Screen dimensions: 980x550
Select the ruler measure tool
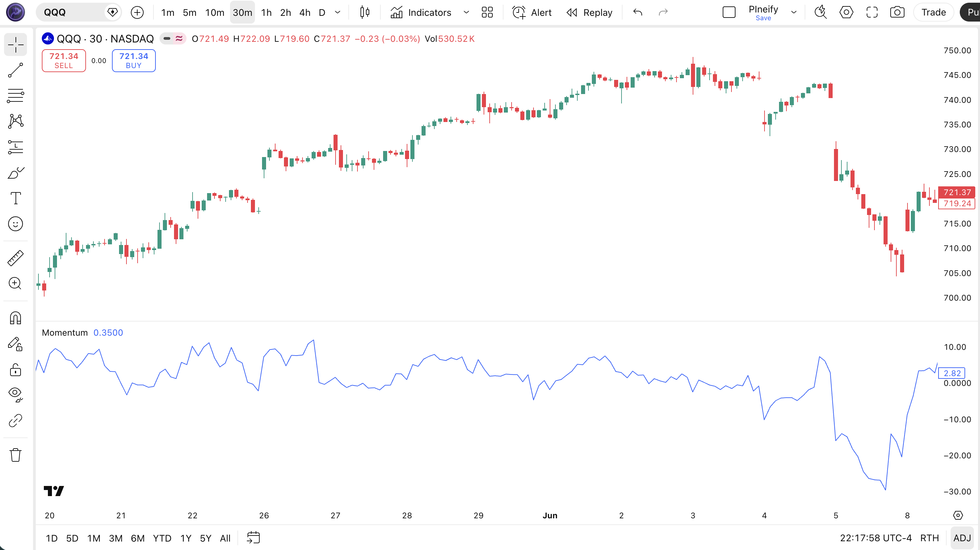pos(16,258)
